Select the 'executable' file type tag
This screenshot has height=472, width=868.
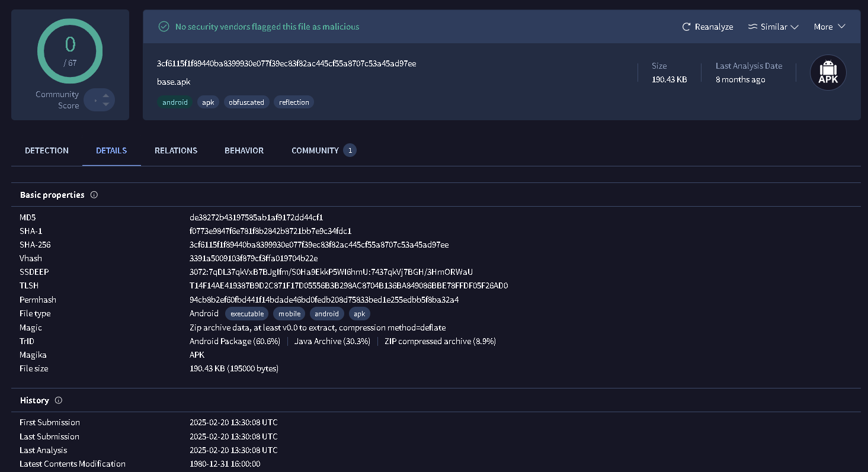point(247,314)
